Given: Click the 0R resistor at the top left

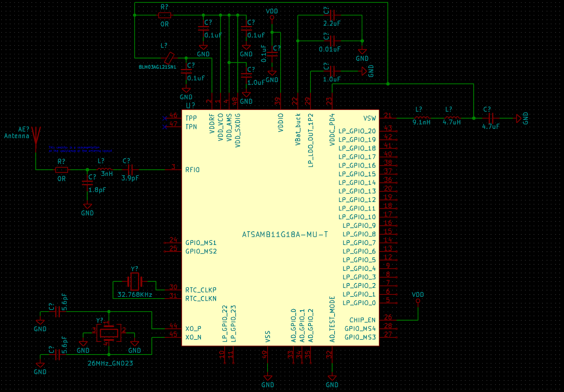Looking at the screenshot, I should 165,15.
